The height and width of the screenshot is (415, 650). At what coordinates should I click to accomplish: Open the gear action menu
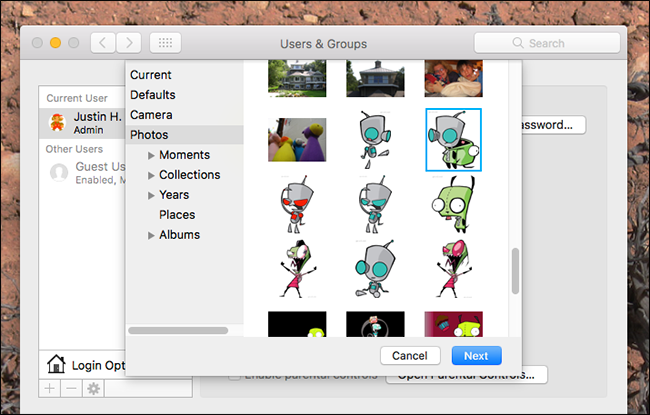(x=94, y=388)
